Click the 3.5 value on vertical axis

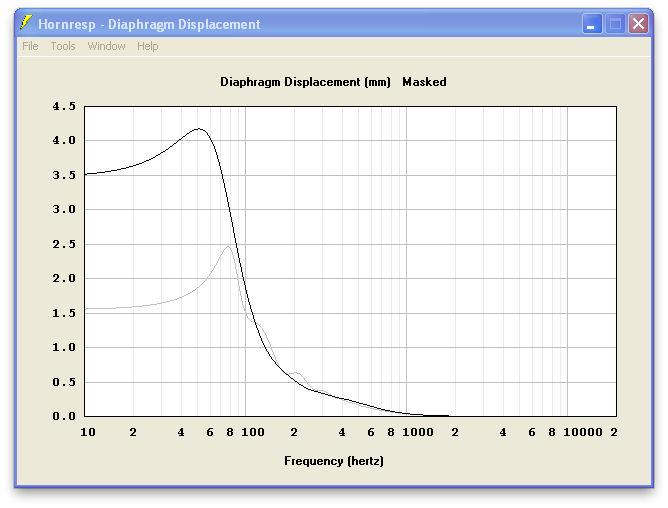tap(64, 175)
